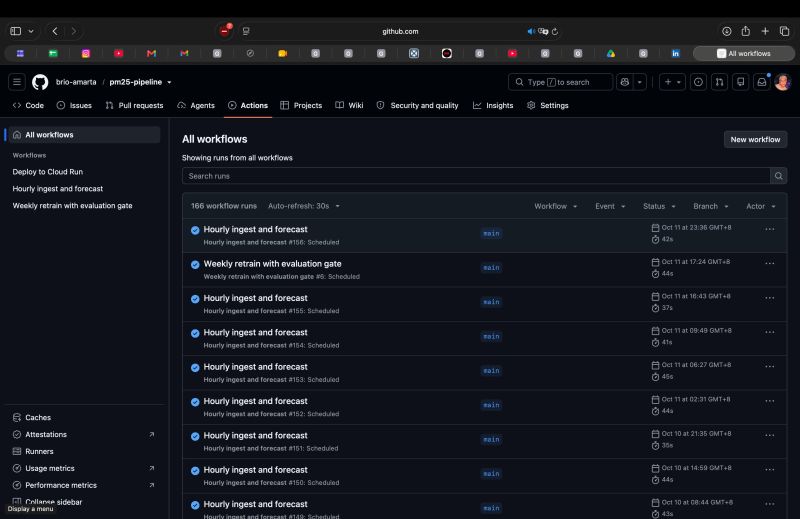Image resolution: width=800 pixels, height=519 pixels.
Task: Show the tab overview icon
Action: [x=785, y=31]
